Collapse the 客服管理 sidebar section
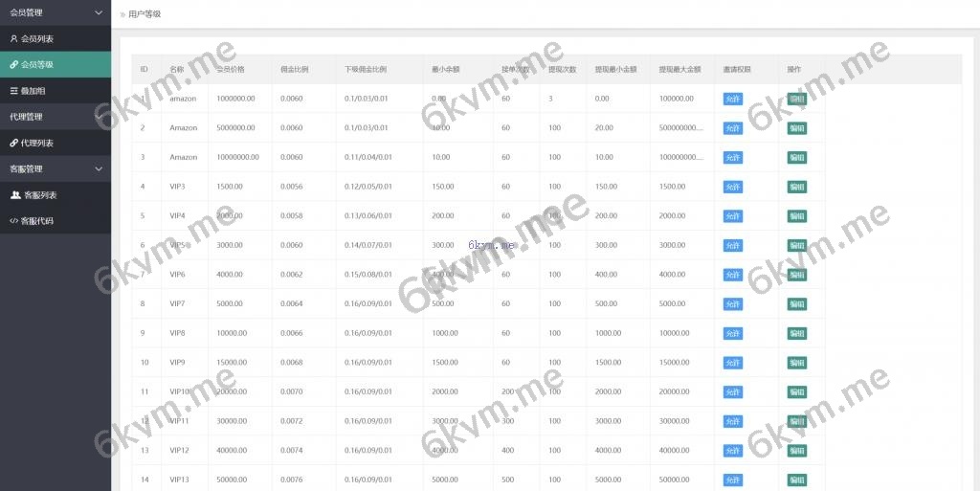 point(99,169)
